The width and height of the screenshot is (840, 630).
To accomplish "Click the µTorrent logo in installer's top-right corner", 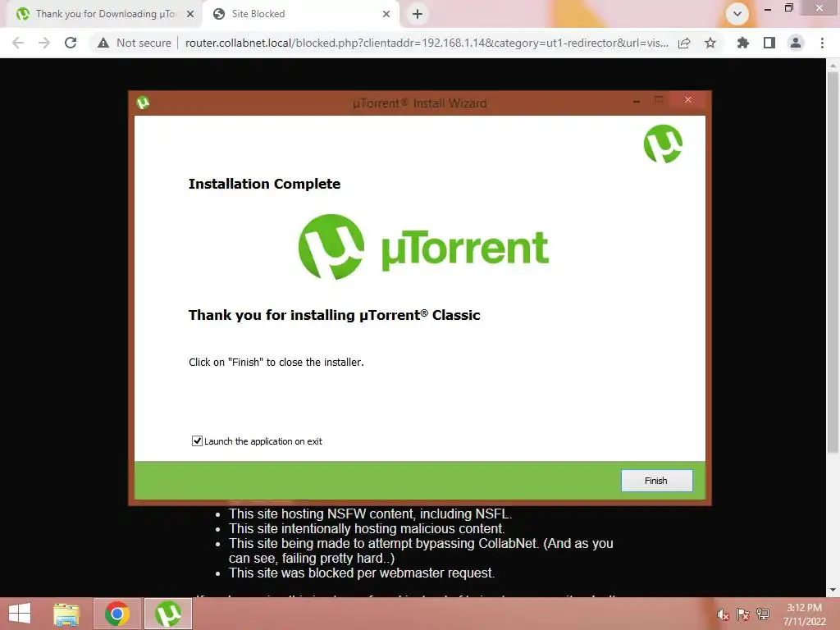I will coord(663,144).
